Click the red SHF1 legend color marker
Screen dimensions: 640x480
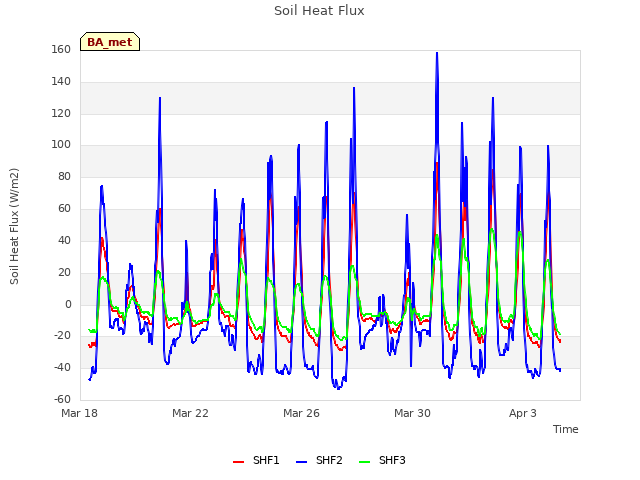238,462
